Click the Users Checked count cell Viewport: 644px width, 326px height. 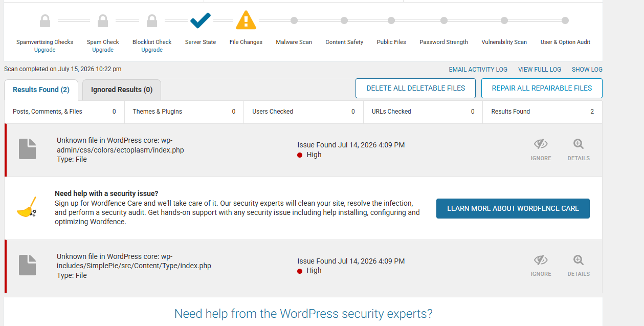point(304,112)
